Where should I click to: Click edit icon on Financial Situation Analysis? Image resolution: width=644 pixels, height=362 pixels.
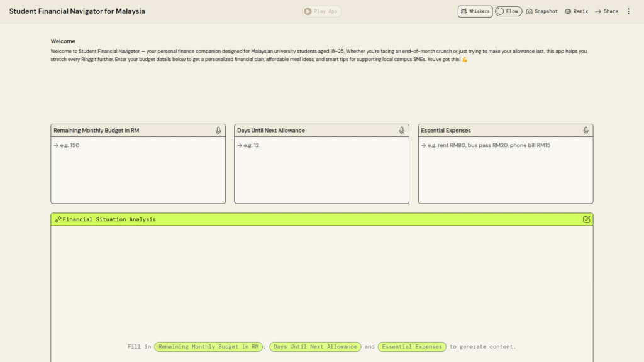pos(586,219)
